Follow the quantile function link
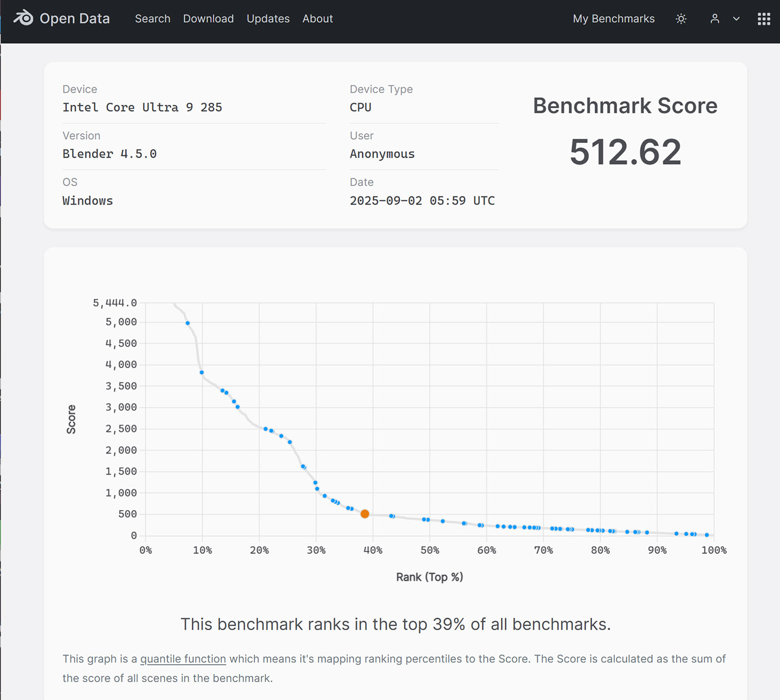 (183, 659)
